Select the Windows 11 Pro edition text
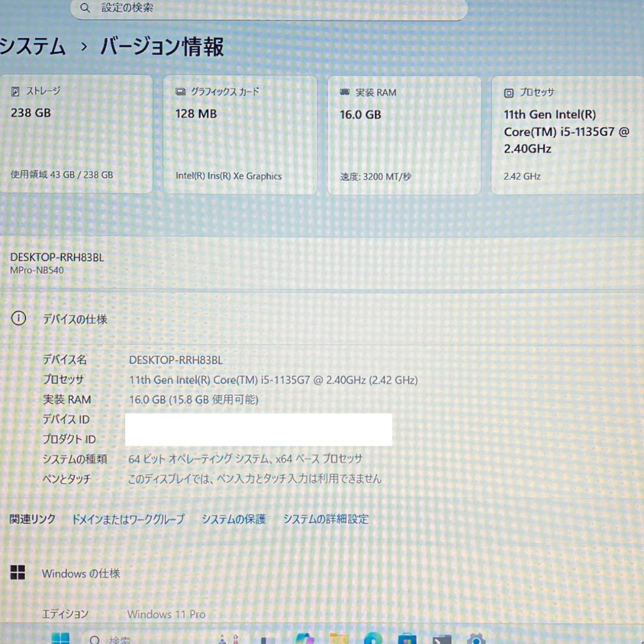 click(x=166, y=614)
